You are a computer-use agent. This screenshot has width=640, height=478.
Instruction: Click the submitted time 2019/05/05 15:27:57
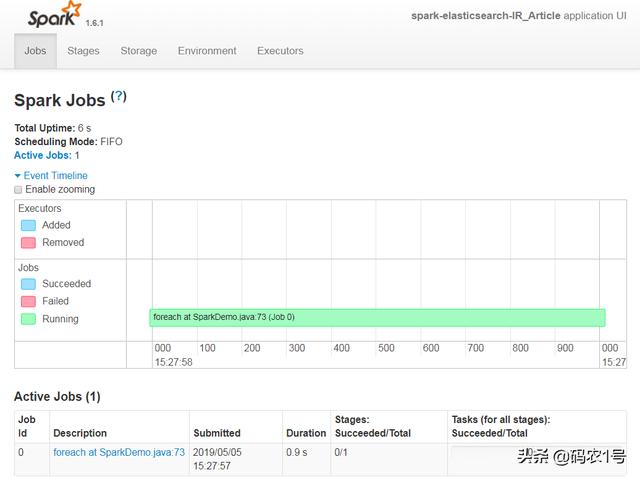click(x=217, y=459)
